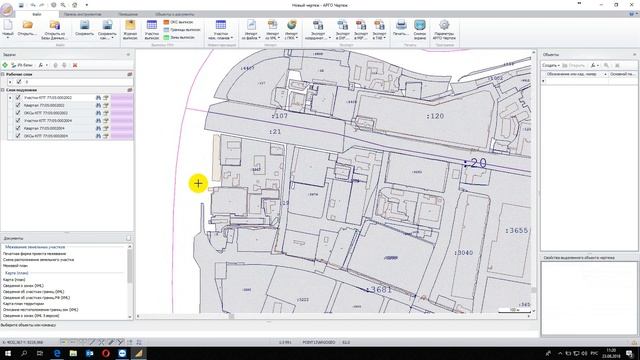Select the Границы выписок item

pos(182,30)
